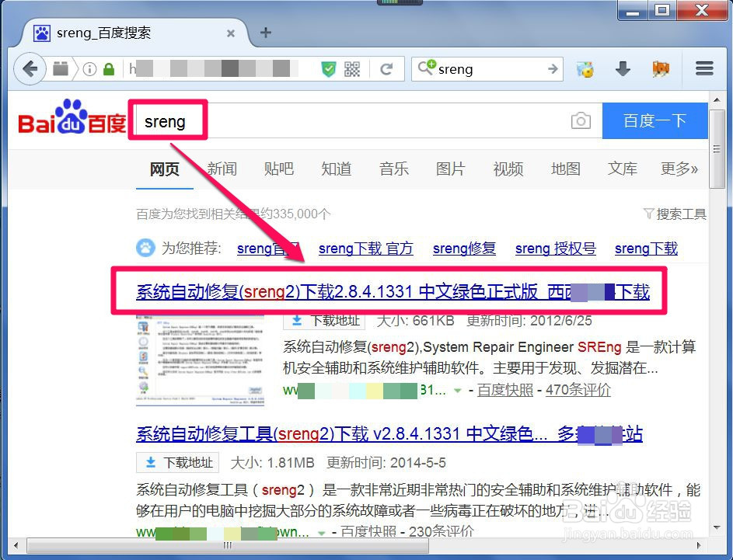Reload the page with refresh icon
Viewport: 733px width, 560px height.
pyautogui.click(x=386, y=70)
